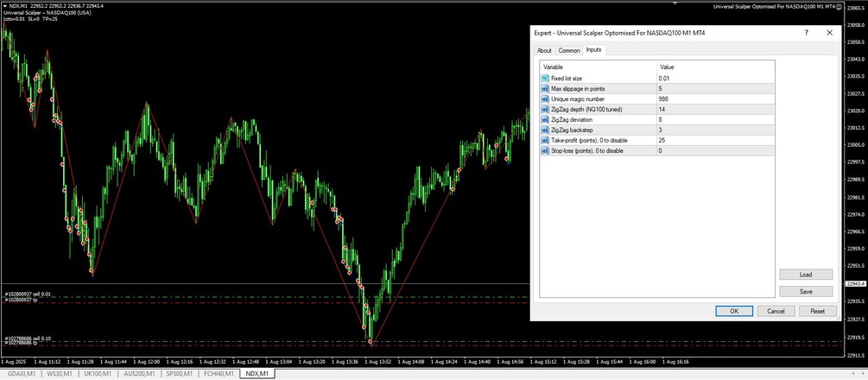Click the ZigZag backstep variable icon
Screen dimensions: 868x380
click(545, 130)
